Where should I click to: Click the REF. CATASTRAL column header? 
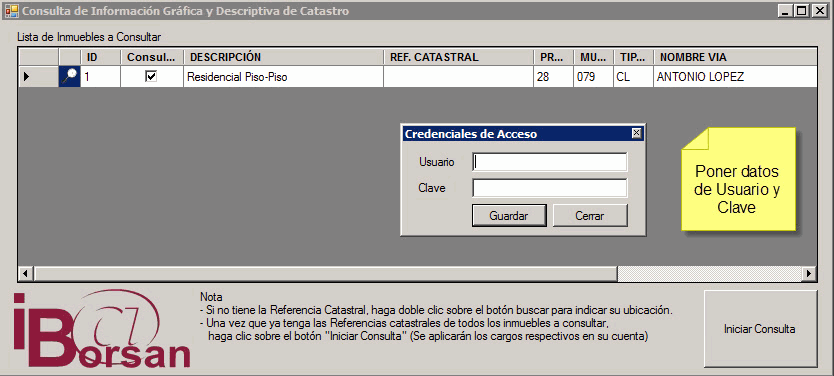(458, 57)
